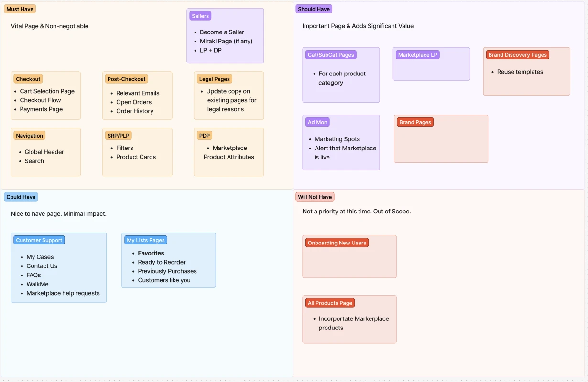
Task: Select the Must Have section label
Action: (20, 9)
